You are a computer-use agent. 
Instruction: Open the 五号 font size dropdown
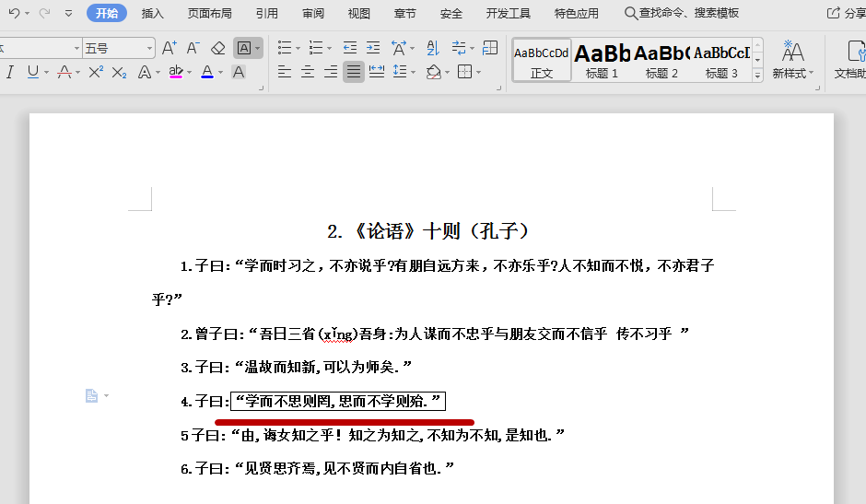(x=149, y=49)
